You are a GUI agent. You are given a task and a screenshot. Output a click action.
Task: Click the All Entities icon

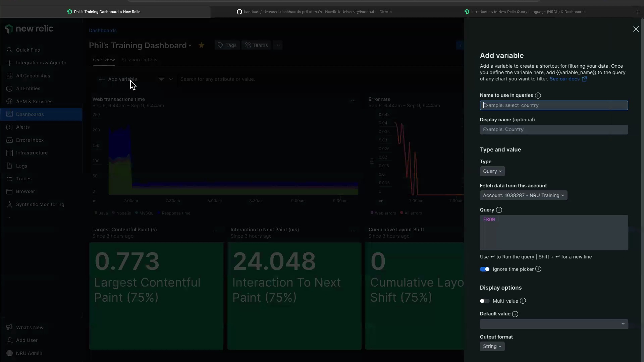pyautogui.click(x=9, y=88)
